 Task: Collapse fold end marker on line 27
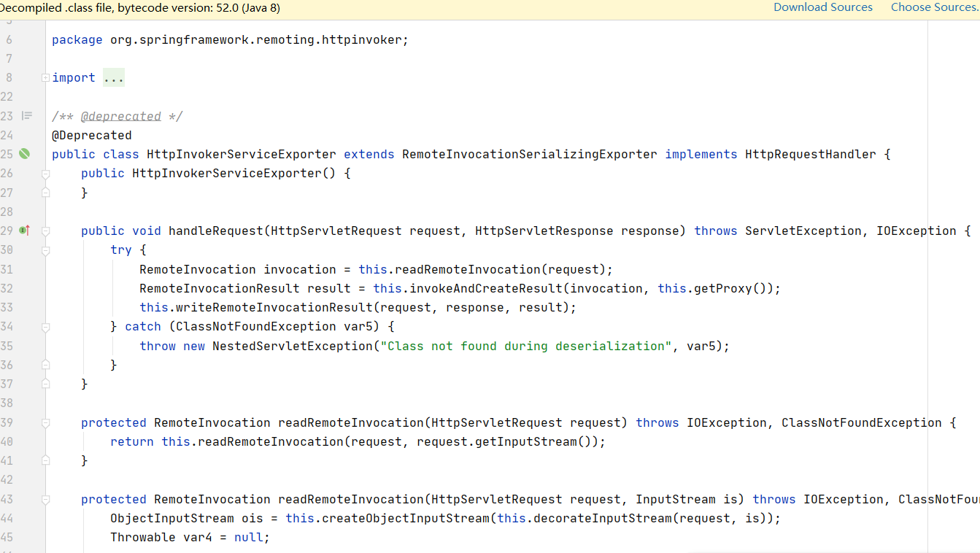(45, 193)
